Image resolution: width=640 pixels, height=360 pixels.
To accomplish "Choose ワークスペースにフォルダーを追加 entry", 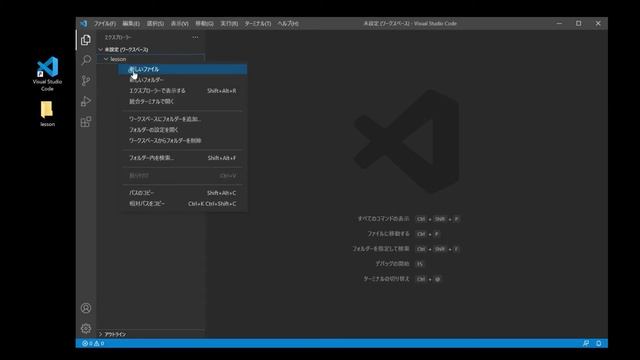I will 183,119.
